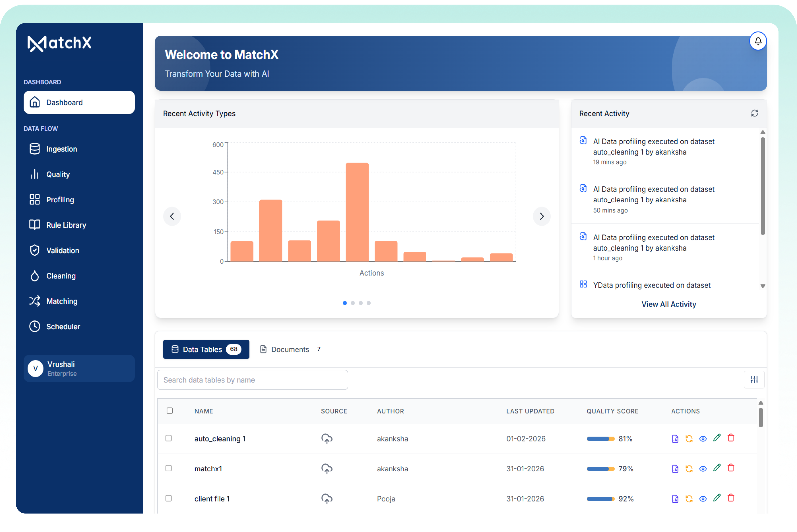Show previous chart with left chevron
Viewport: 797px width, 532px height.
pos(172,216)
